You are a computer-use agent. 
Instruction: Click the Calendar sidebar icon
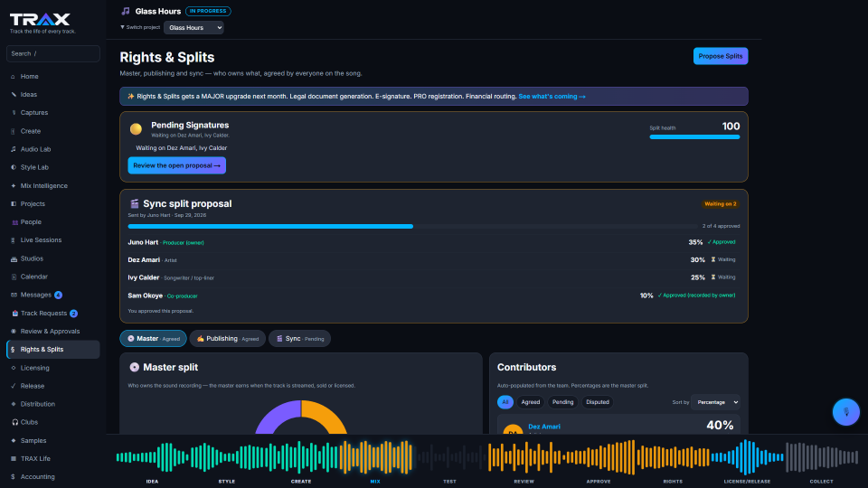[x=14, y=277]
